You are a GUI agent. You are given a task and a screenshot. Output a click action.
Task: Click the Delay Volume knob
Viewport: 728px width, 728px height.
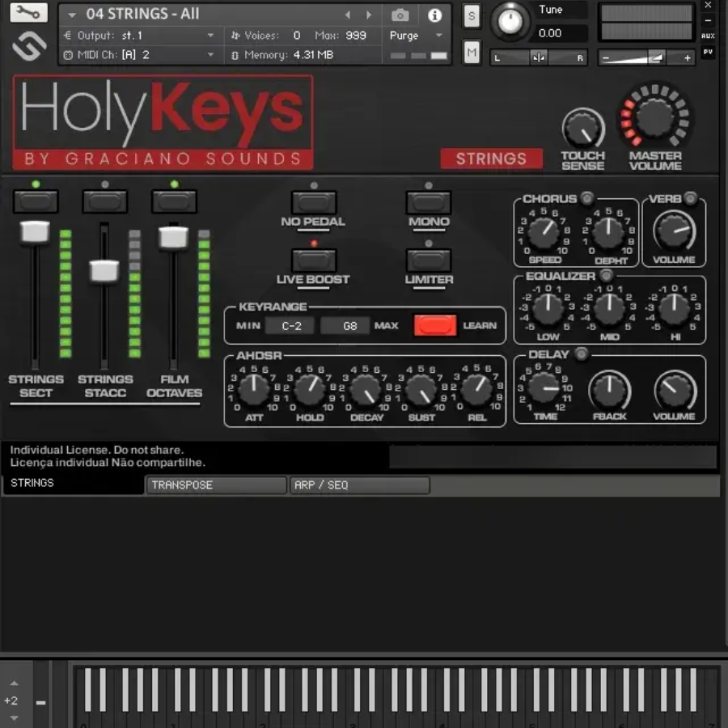click(675, 391)
